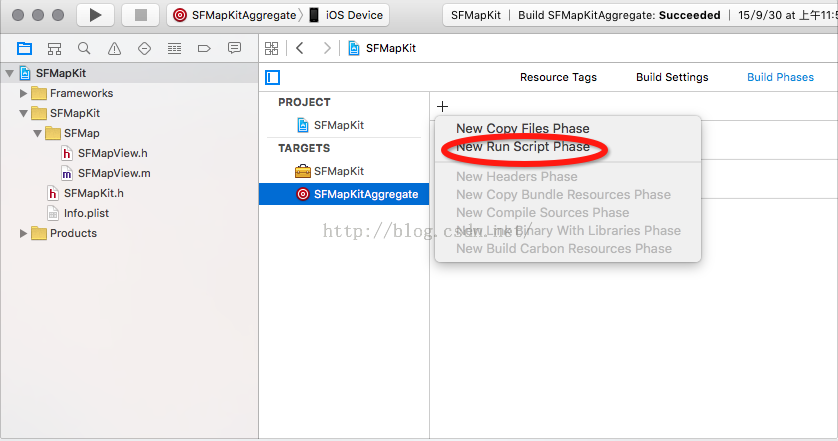This screenshot has height=441, width=838.
Task: Open the Debug navigator
Action: pyautogui.click(x=175, y=48)
